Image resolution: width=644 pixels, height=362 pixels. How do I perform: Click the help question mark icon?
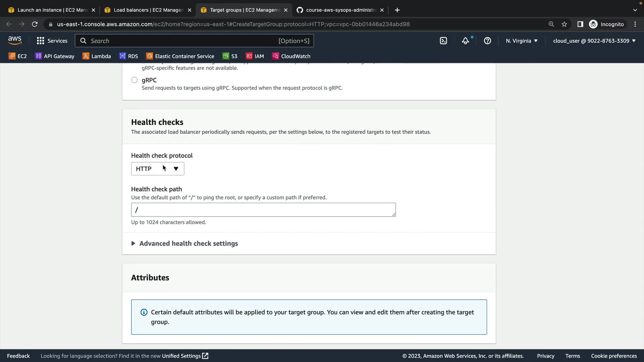tap(487, 41)
